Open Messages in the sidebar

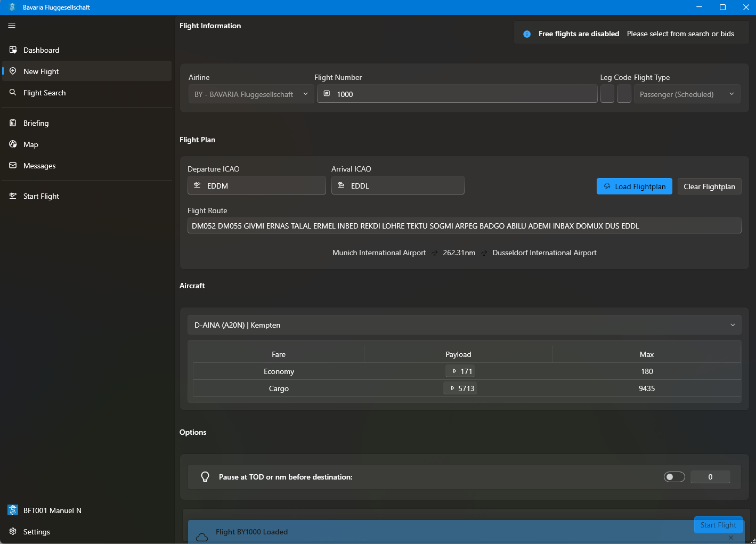[87, 166]
